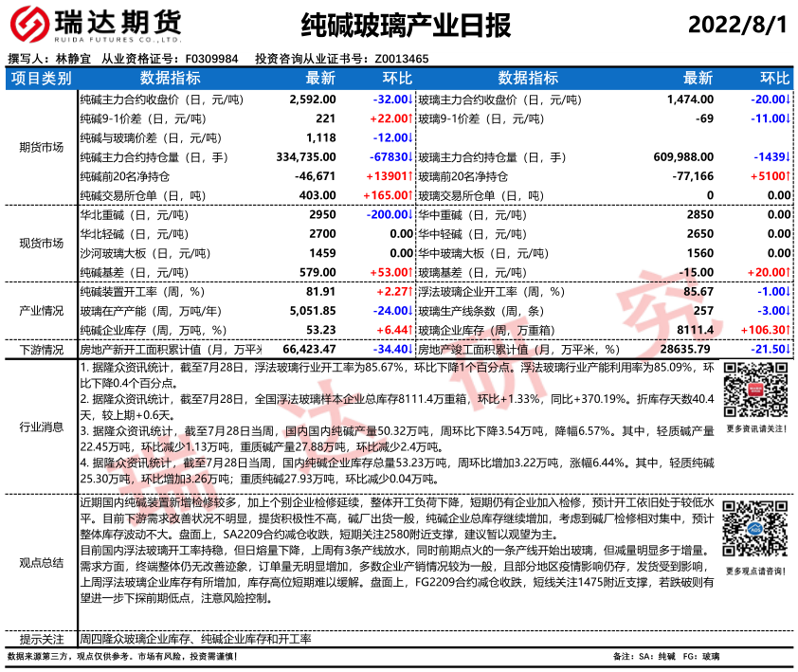Screen dimensions: 798x672
Task: Click the 观点总结 section label
Action: pyautogui.click(x=40, y=562)
